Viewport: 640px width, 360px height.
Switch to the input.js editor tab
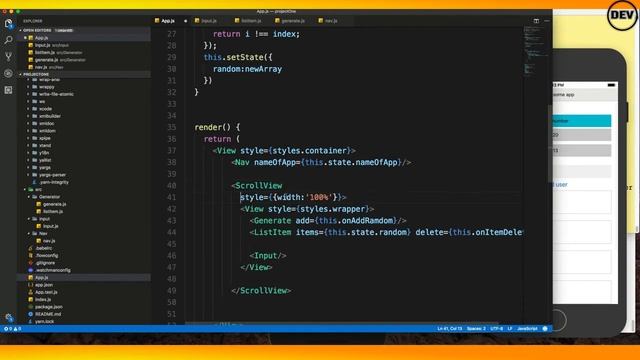coord(209,21)
